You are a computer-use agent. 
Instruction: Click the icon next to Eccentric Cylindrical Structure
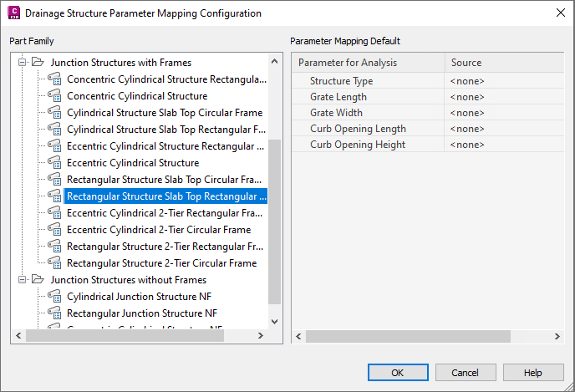click(55, 163)
